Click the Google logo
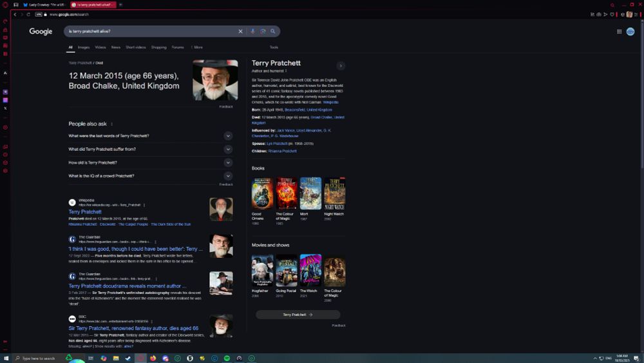The image size is (644, 363). 41,32
